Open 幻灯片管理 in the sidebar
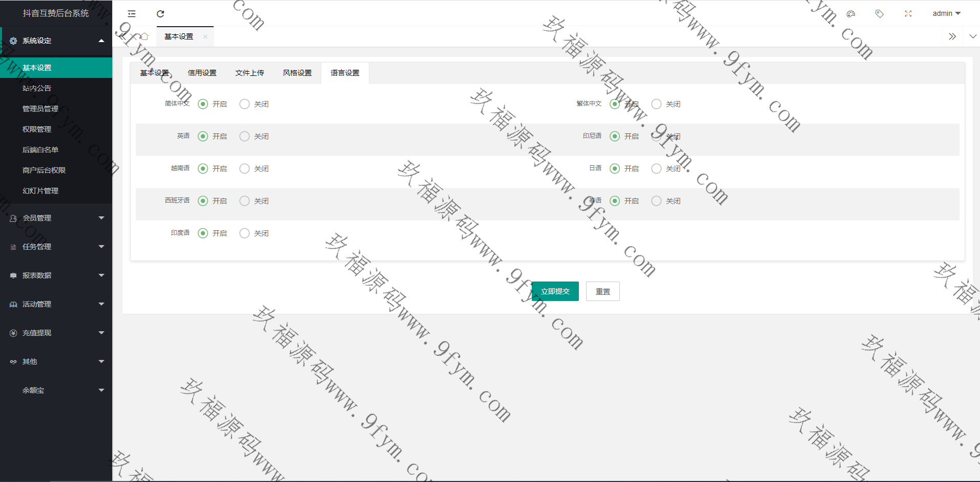980x482 pixels. pos(40,191)
